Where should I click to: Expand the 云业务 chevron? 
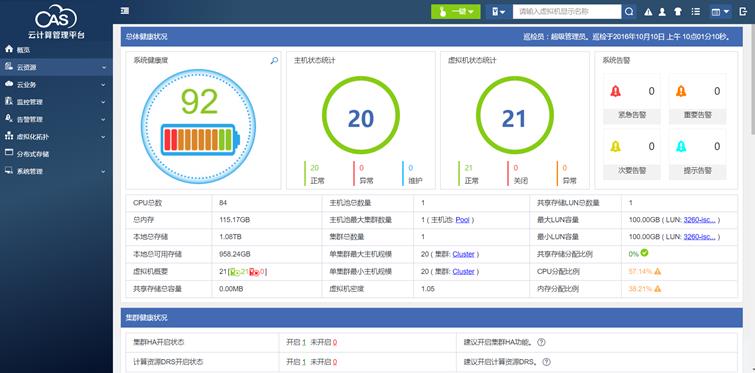point(104,85)
